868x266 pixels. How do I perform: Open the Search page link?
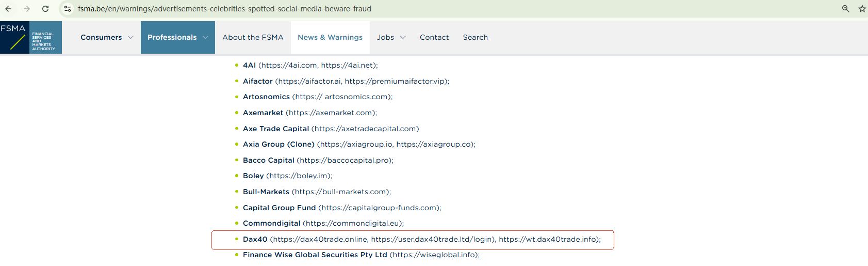[475, 37]
